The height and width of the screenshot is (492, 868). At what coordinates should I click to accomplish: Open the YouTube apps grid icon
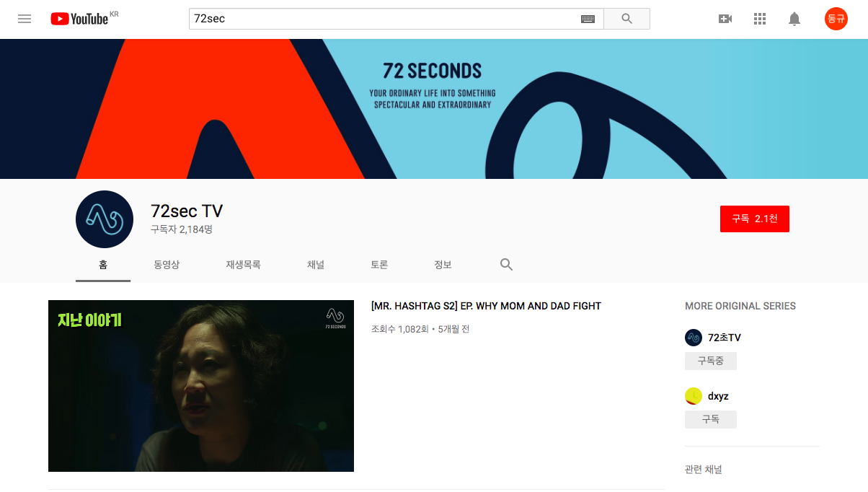point(760,19)
